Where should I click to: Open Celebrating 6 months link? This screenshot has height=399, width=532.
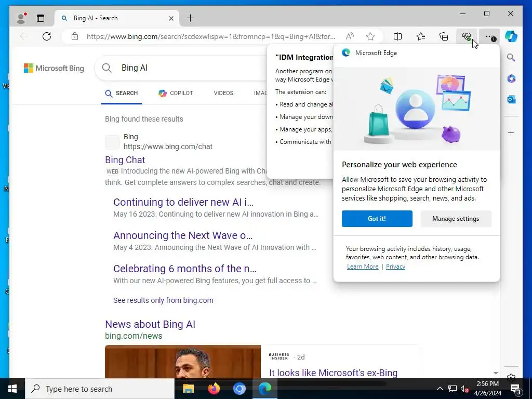click(x=185, y=269)
